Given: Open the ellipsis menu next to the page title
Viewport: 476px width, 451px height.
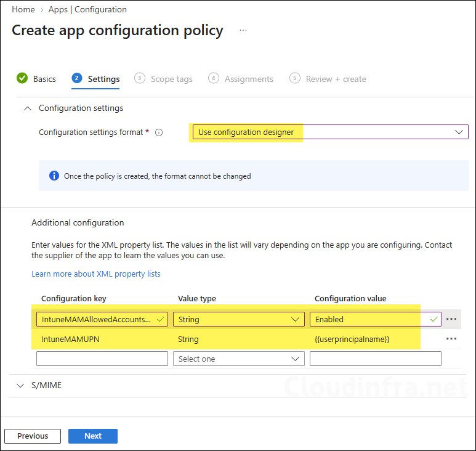Looking at the screenshot, I should [243, 30].
